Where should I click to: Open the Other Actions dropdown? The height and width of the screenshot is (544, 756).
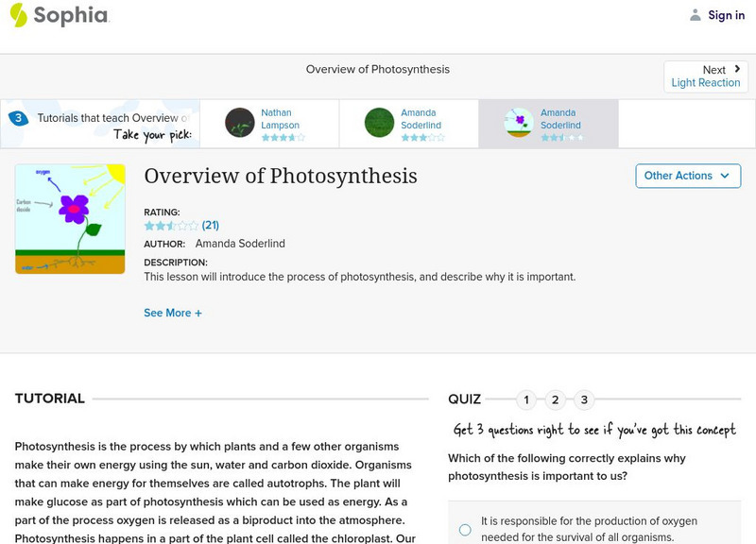coord(687,176)
